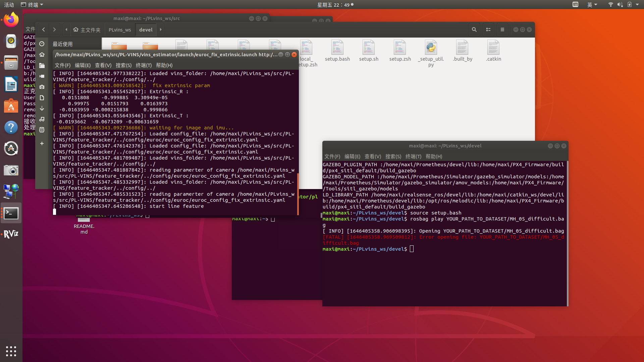This screenshot has height=362, width=644.
Task: Expand the system status menu arrow
Action: click(637, 5)
